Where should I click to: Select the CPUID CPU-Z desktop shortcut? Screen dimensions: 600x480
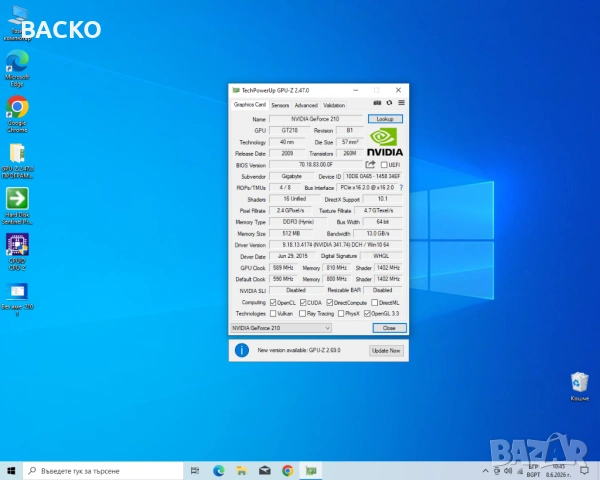[17, 252]
